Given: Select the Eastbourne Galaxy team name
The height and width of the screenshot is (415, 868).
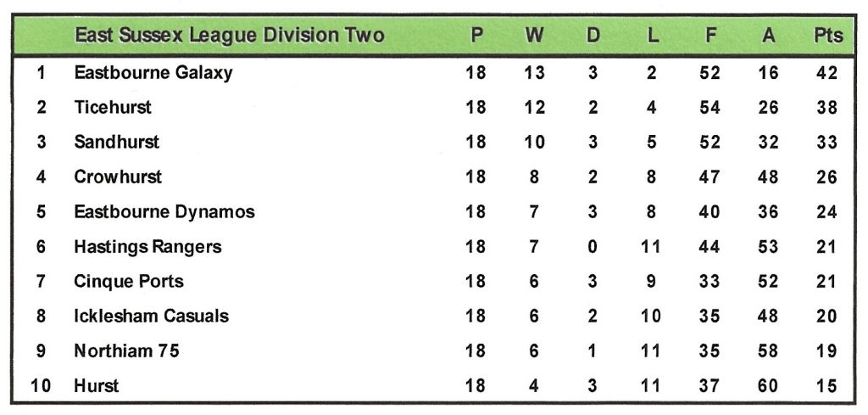Looking at the screenshot, I should click(153, 73).
